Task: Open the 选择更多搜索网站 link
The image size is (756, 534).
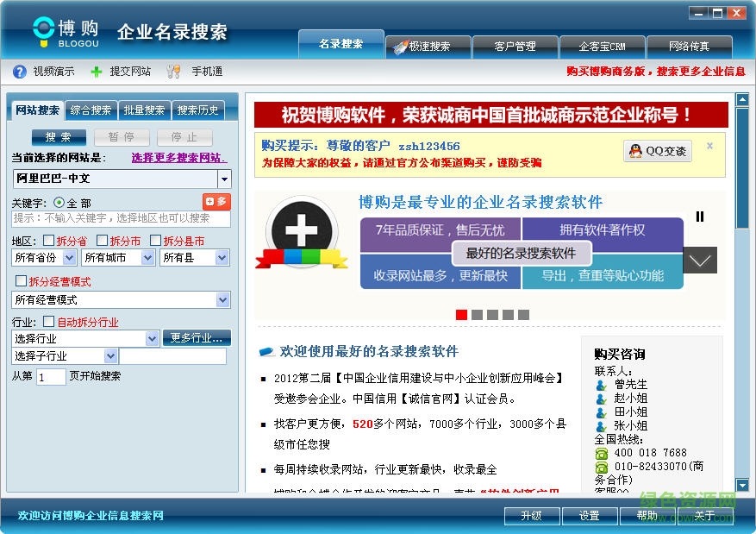Action: (x=179, y=158)
